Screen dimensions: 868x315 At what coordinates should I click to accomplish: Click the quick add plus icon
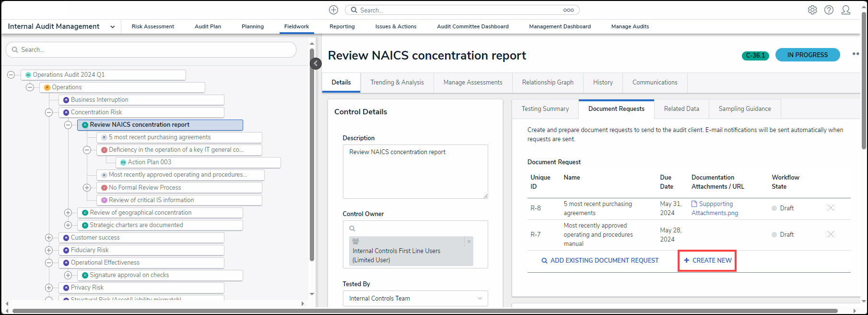(x=334, y=10)
